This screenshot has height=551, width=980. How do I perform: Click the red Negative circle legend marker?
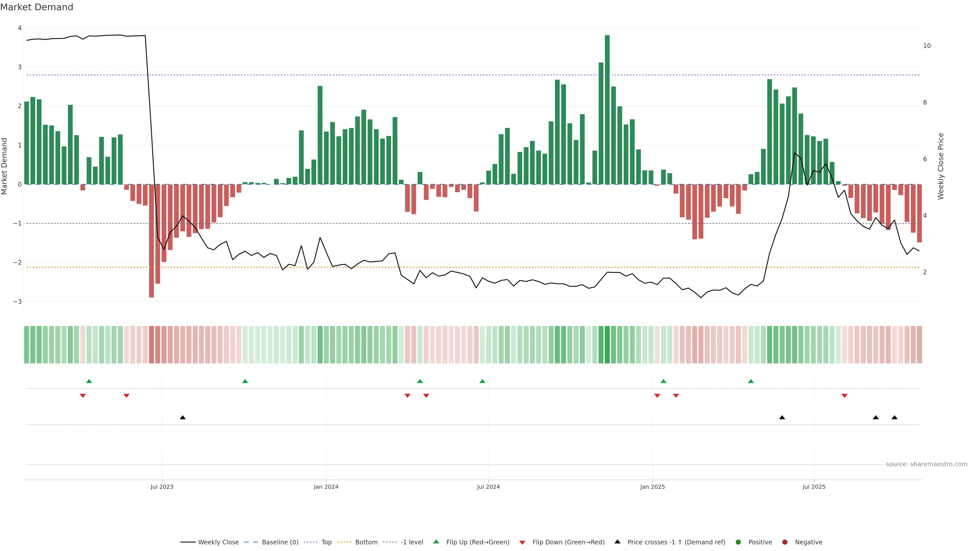coord(785,542)
